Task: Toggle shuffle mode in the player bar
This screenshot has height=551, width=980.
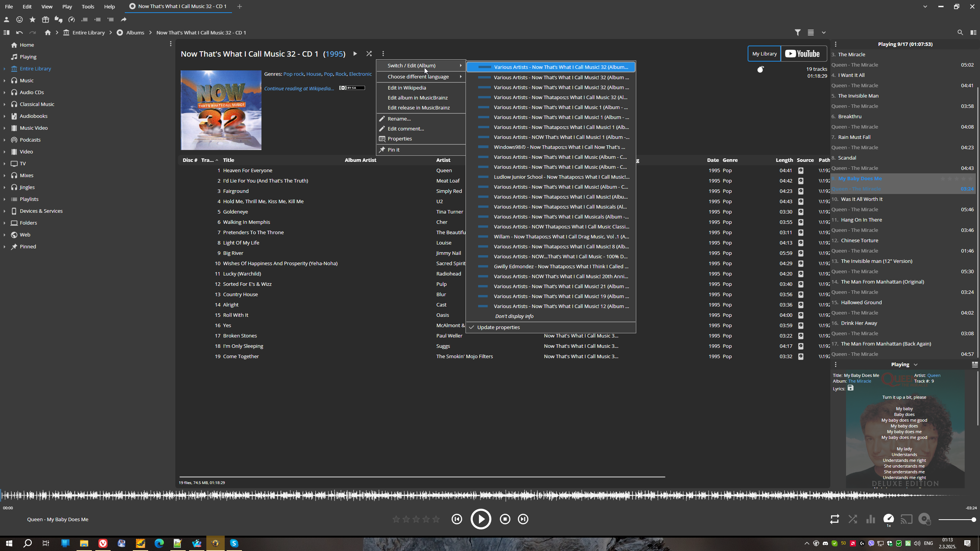Action: coord(853,519)
